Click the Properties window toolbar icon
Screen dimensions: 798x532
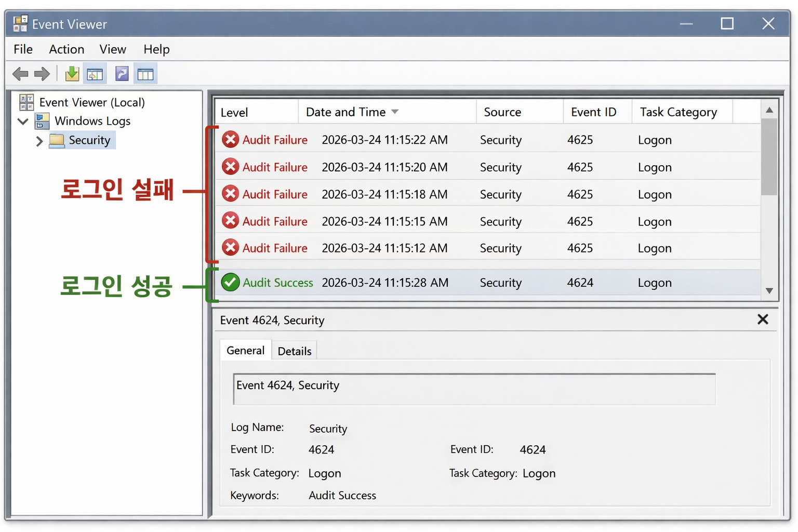[x=95, y=74]
